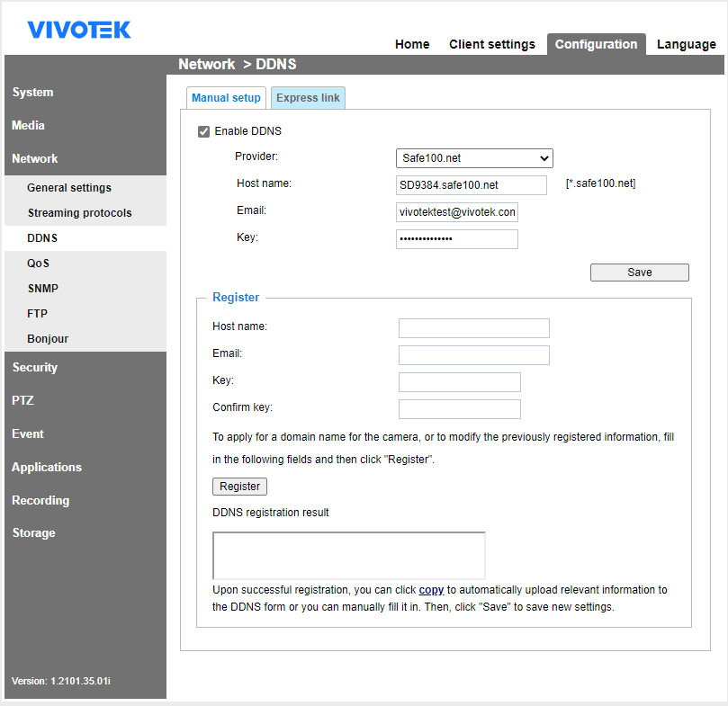Image resolution: width=728 pixels, height=706 pixels.
Task: Open Client settings in top menu
Action: pyautogui.click(x=491, y=45)
